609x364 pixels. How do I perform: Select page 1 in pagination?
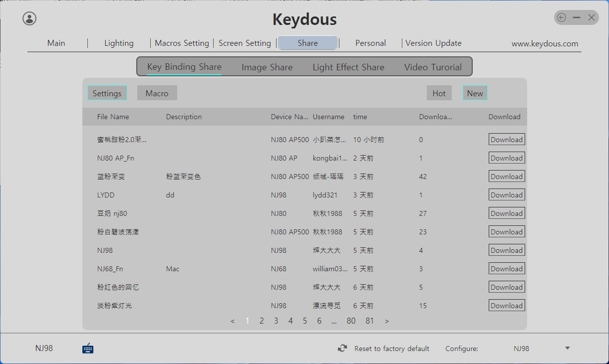(247, 321)
